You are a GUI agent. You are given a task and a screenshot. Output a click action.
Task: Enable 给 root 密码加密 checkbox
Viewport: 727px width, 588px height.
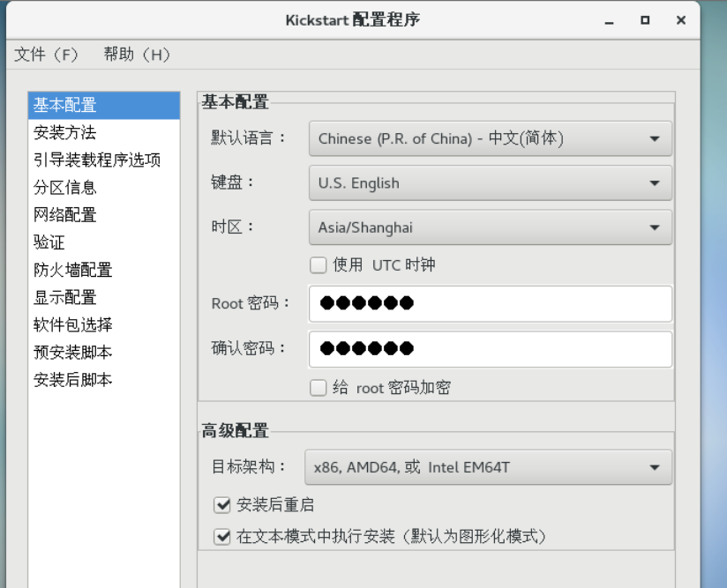click(x=318, y=387)
